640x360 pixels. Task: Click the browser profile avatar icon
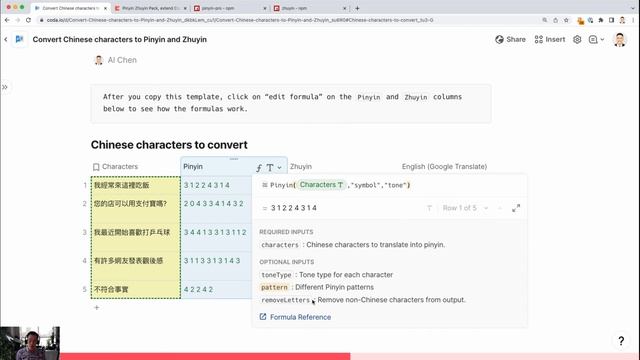(x=622, y=20)
